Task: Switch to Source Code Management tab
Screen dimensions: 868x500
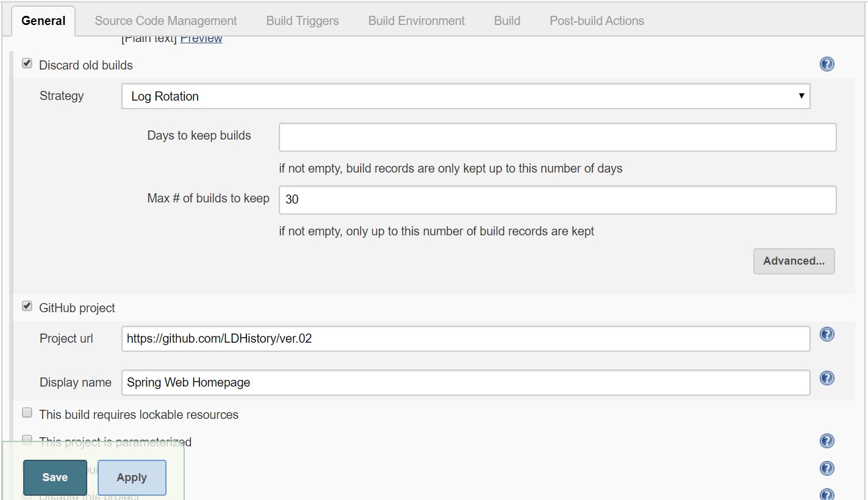Action: [x=166, y=21]
